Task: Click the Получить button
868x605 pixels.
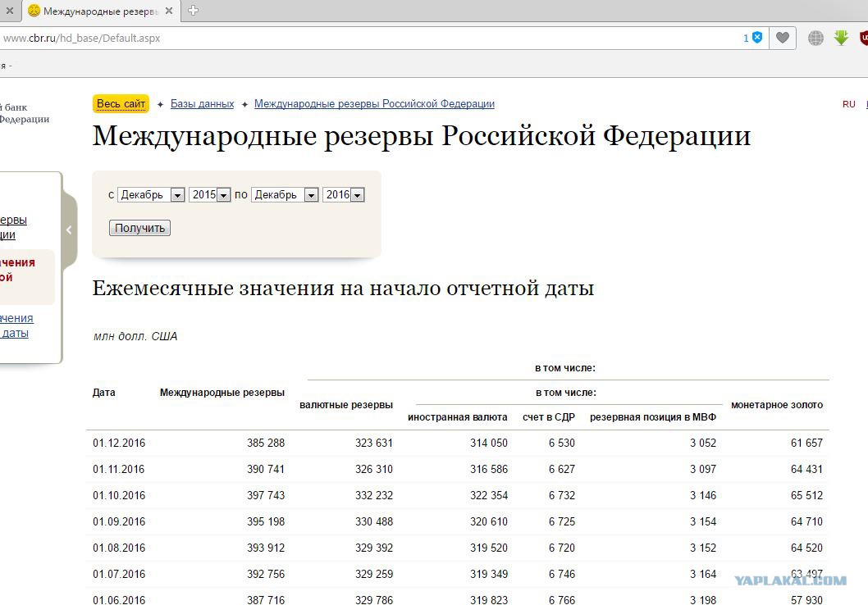Action: [x=139, y=228]
